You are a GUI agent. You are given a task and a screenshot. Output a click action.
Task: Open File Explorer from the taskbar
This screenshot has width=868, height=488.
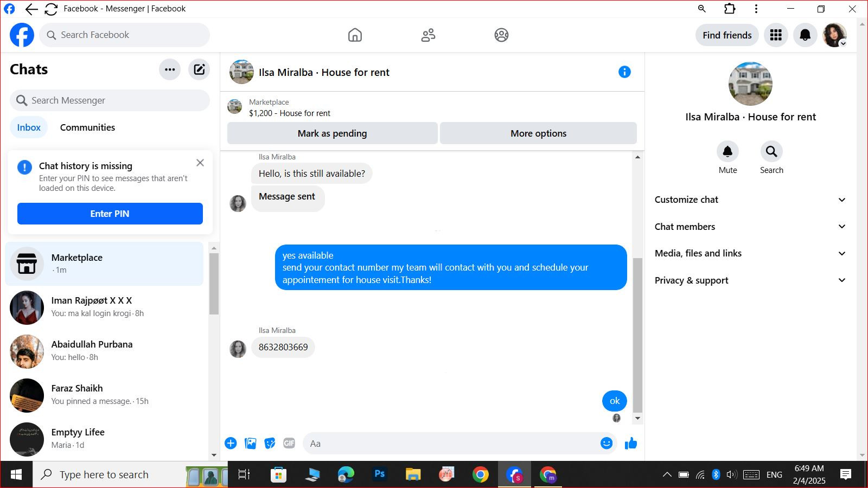(x=413, y=474)
